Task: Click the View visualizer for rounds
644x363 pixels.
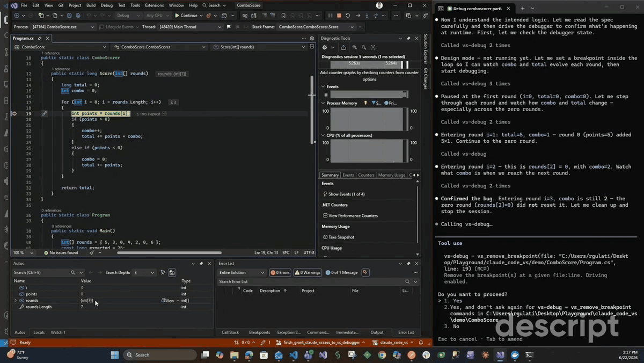Action: [x=169, y=301]
